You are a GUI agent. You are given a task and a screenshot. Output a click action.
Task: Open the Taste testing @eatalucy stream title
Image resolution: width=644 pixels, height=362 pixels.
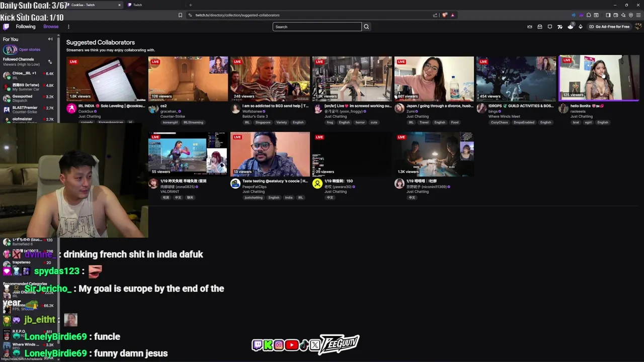pyautogui.click(x=275, y=181)
